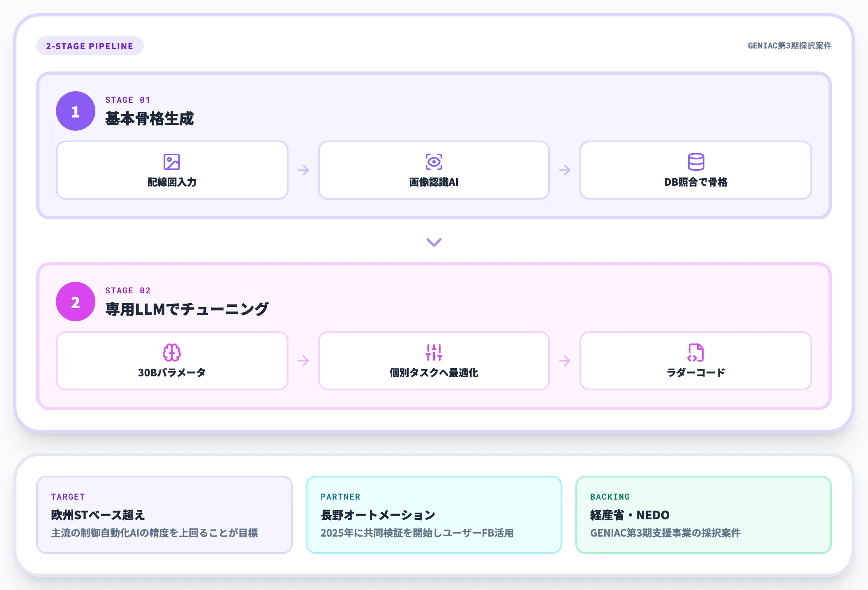868x590 pixels.
Task: Select the 個別タスクへ最適化 text
Action: [x=434, y=373]
